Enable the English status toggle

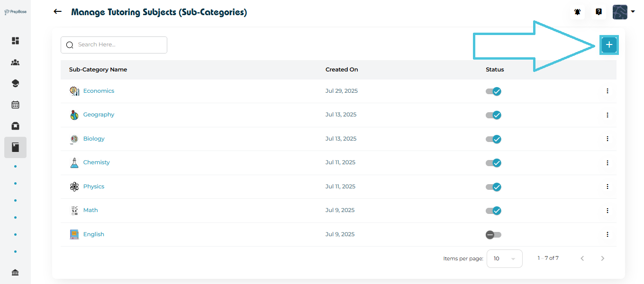click(493, 235)
